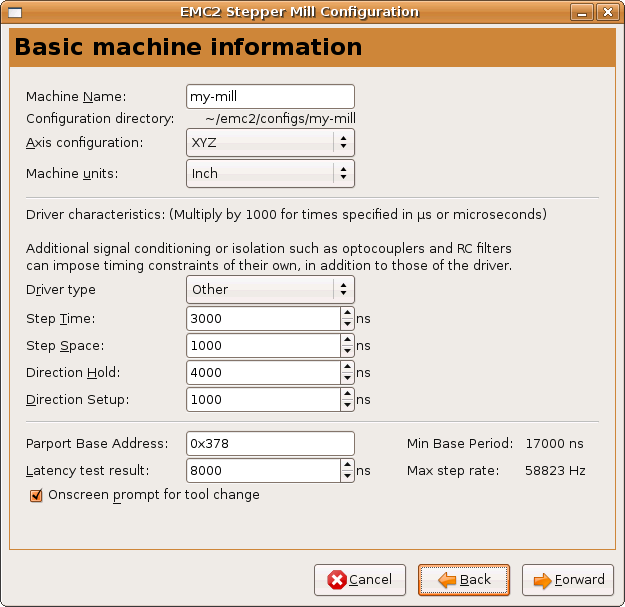The width and height of the screenshot is (625, 607).
Task: Go Back to previous page
Action: [x=464, y=580]
